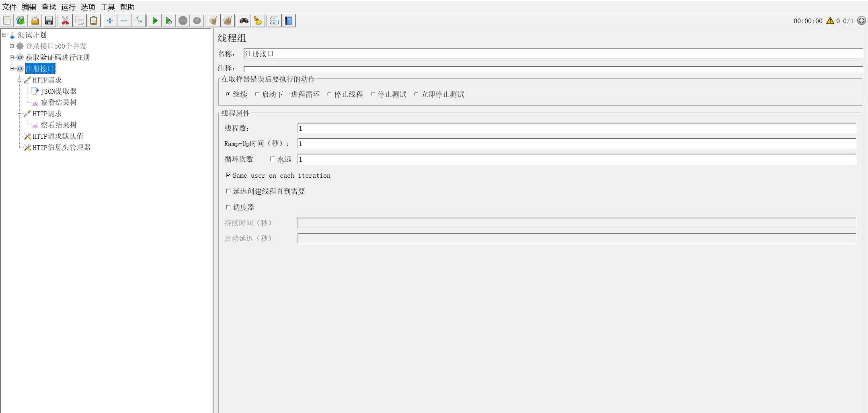Select the HTTP请求默认值 config element
The height and width of the screenshot is (413, 868).
tap(58, 136)
